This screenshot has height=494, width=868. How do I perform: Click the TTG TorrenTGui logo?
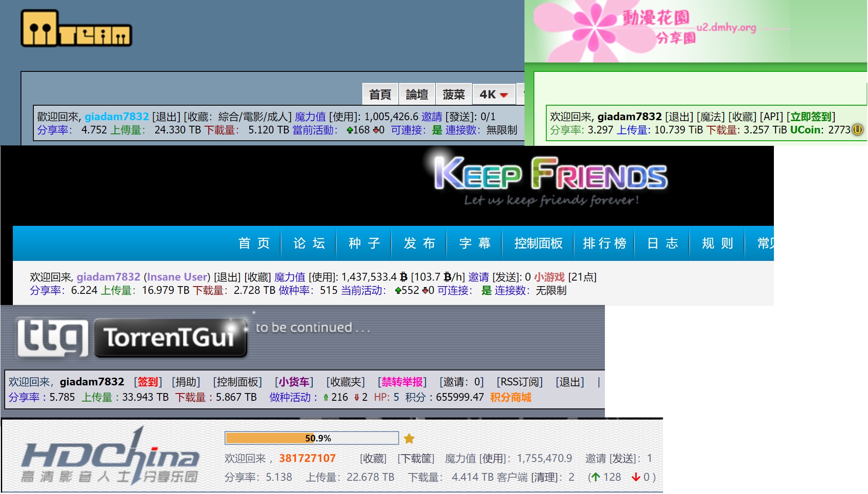tap(132, 337)
